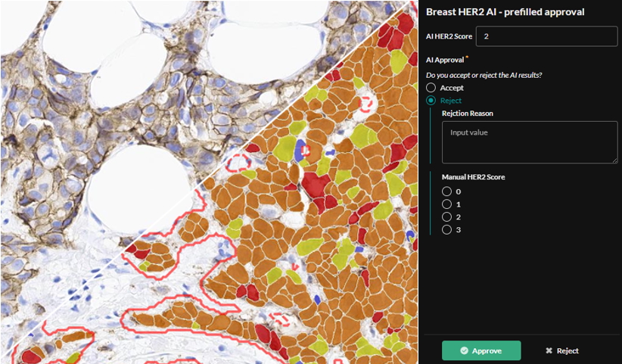
Task: Click the 'Manual HER2 Score' label
Action: pyautogui.click(x=473, y=177)
